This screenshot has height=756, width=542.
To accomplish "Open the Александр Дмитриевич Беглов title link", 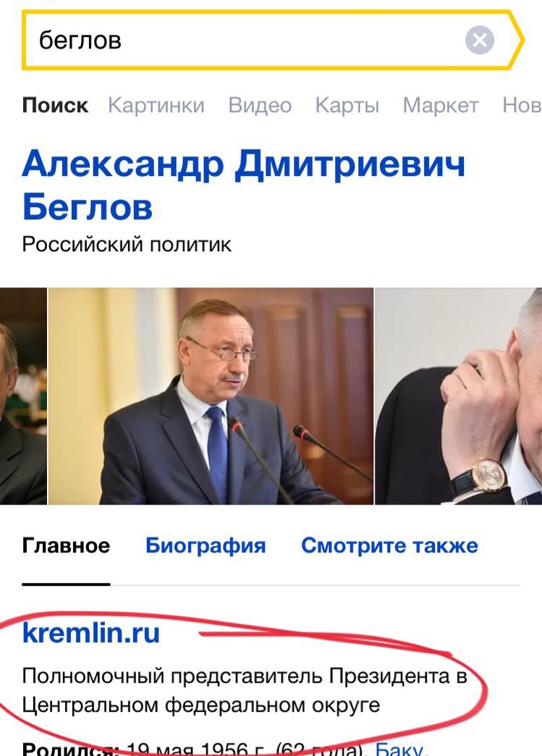I will point(243,185).
